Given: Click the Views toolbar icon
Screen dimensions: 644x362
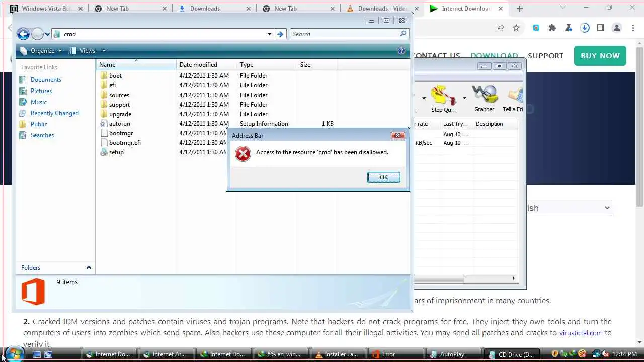Looking at the screenshot, I should (x=73, y=50).
